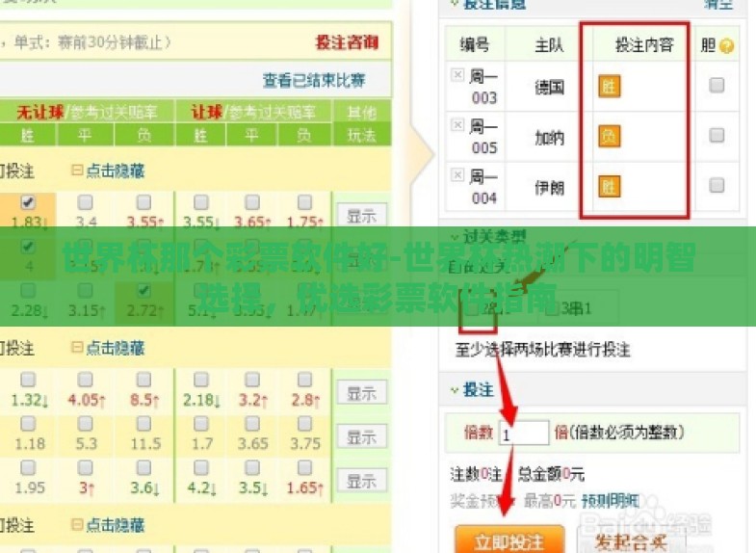
Task: Collapse 点击隐藏 above the 1.32 odds row
Action: tap(109, 348)
